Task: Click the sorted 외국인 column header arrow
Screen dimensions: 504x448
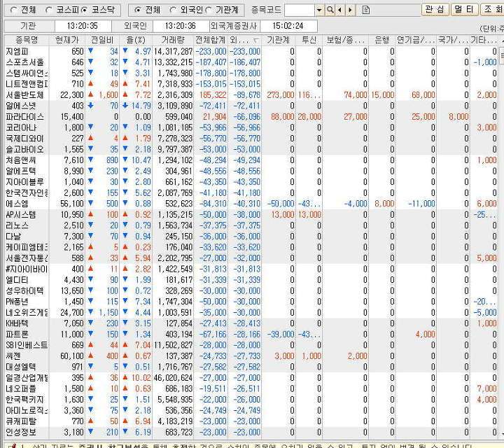Action: 255,40
